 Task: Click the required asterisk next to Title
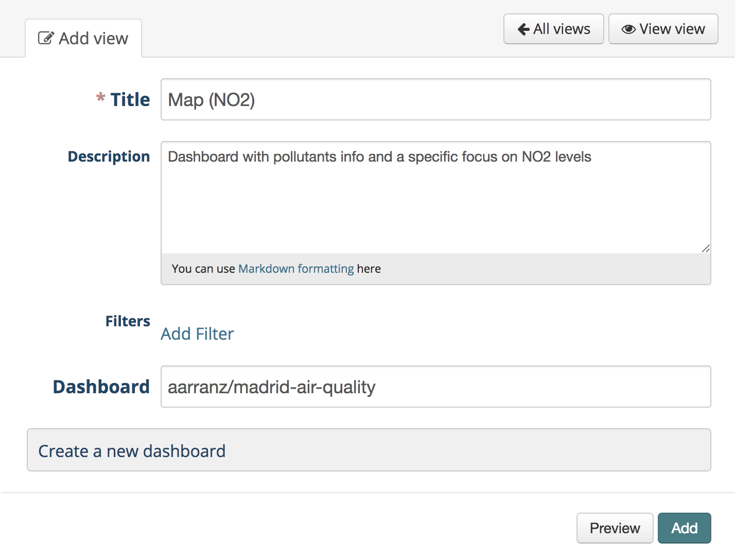(101, 97)
